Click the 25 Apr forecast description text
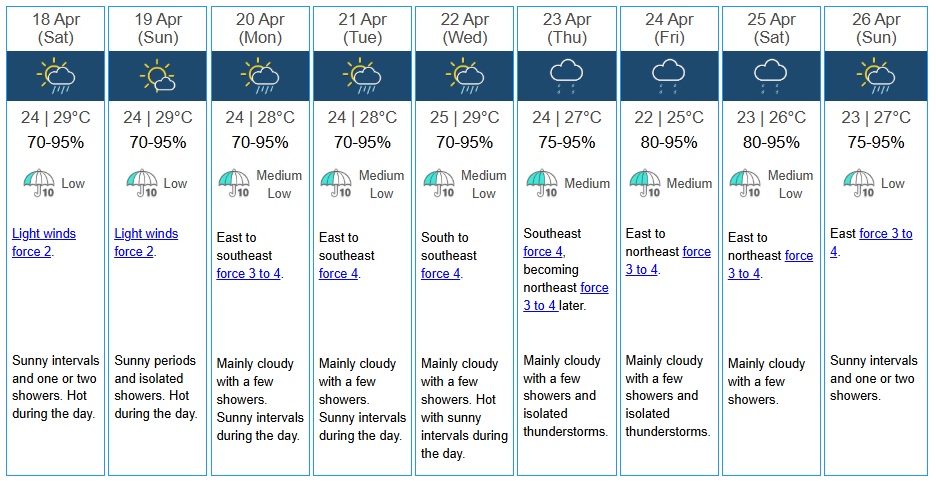This screenshot has width=936, height=481. (x=766, y=382)
